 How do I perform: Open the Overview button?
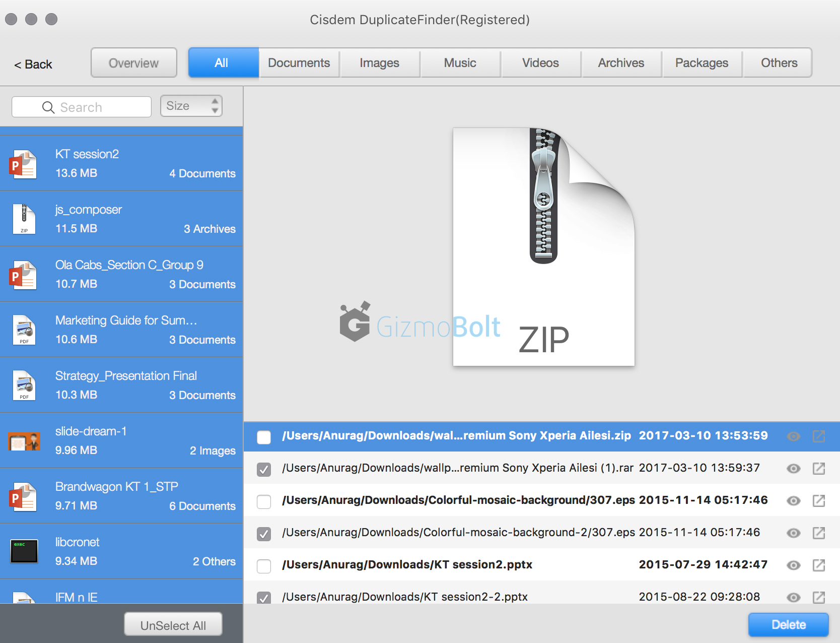coord(134,62)
